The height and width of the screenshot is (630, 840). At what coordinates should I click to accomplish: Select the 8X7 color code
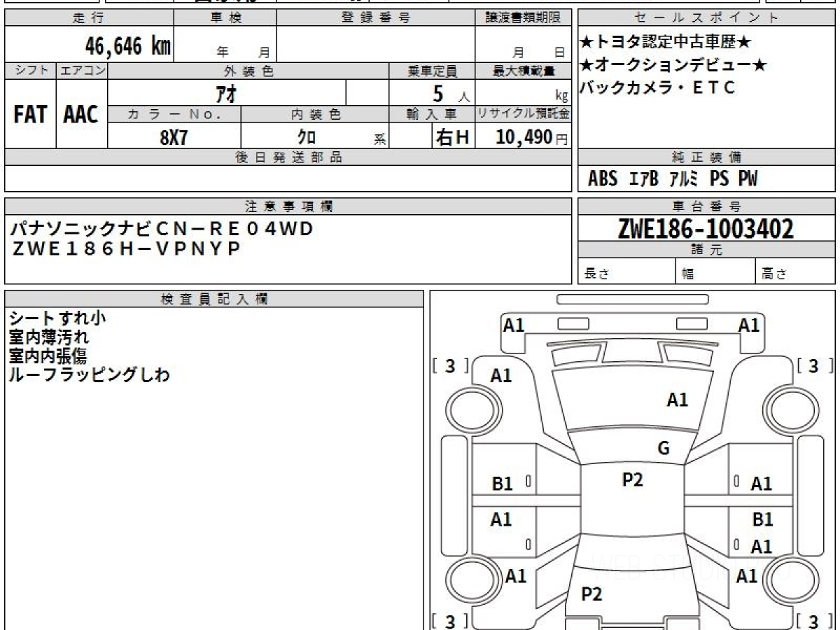pos(174,137)
